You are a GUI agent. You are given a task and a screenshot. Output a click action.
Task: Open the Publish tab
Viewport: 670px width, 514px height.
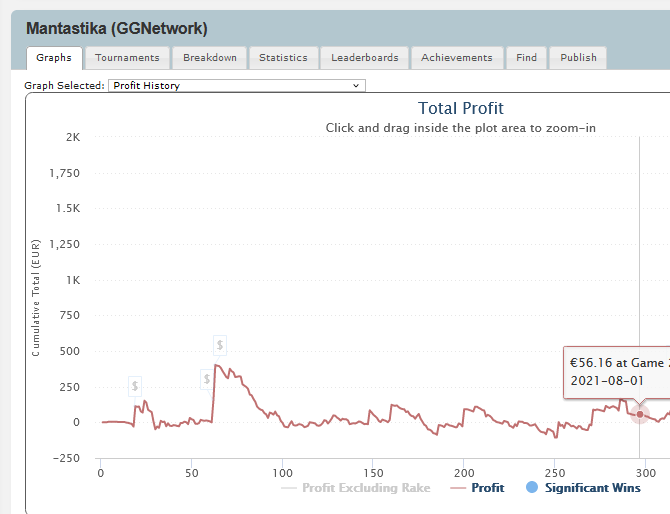pos(578,58)
